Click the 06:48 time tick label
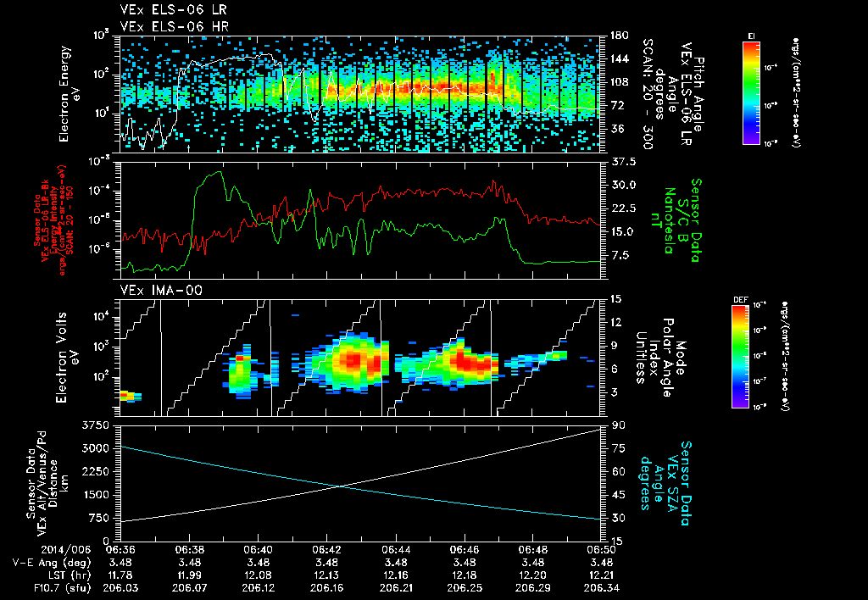868x600 pixels. [x=532, y=550]
